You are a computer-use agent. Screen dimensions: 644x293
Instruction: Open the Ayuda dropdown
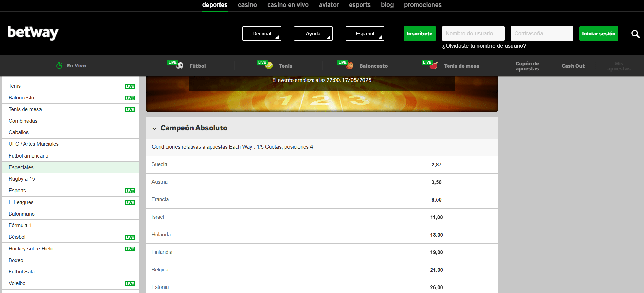313,33
